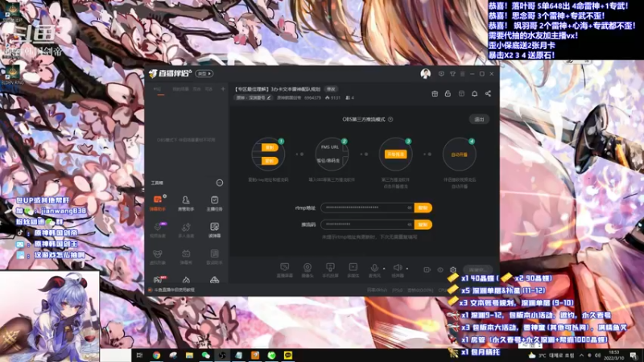This screenshot has width=644, height=362.
Task: Open Chrome from the taskbar
Action: pyautogui.click(x=156, y=356)
